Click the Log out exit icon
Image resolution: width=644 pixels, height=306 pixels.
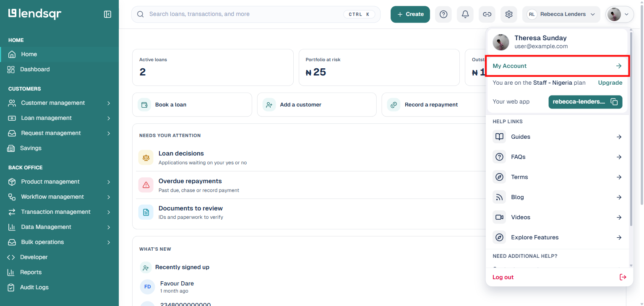[623, 277]
